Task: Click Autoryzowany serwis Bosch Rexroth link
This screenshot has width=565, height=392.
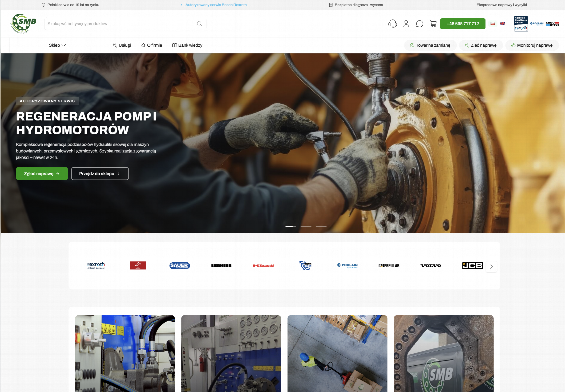Action: point(216,5)
